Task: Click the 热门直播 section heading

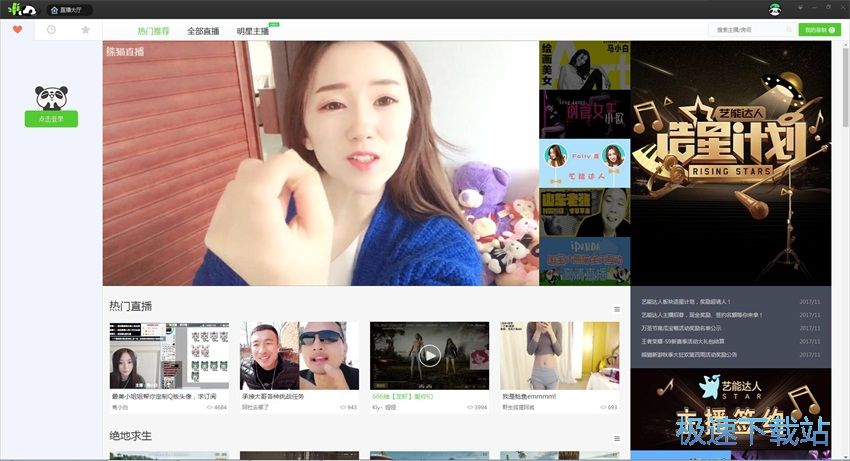Action: point(131,306)
